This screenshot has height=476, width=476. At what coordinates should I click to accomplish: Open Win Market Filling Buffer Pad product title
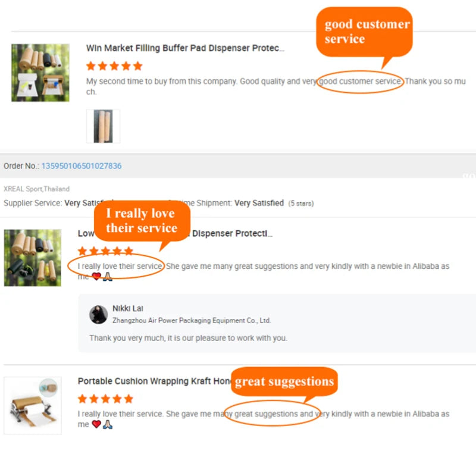(185, 48)
